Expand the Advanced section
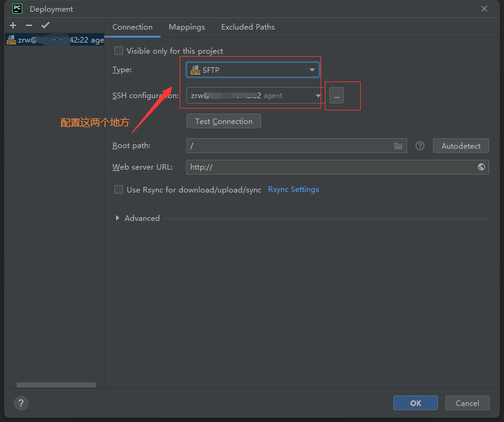504x422 pixels. 117,218
